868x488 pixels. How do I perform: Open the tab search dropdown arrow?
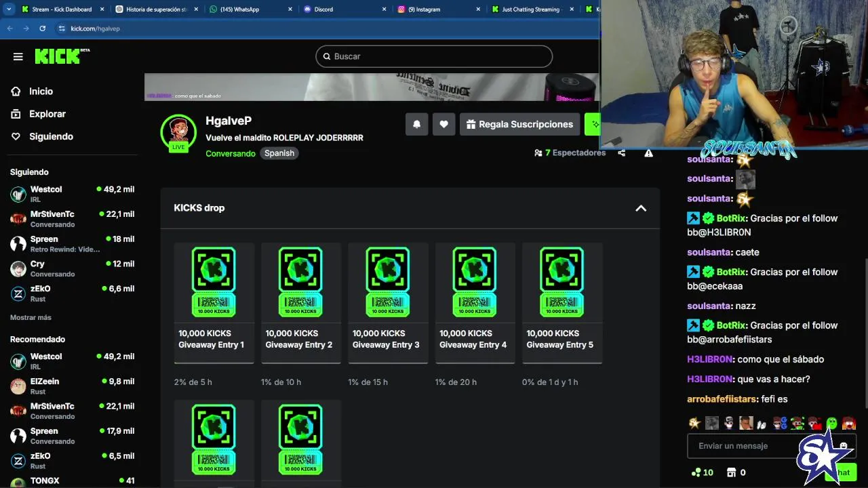point(9,9)
